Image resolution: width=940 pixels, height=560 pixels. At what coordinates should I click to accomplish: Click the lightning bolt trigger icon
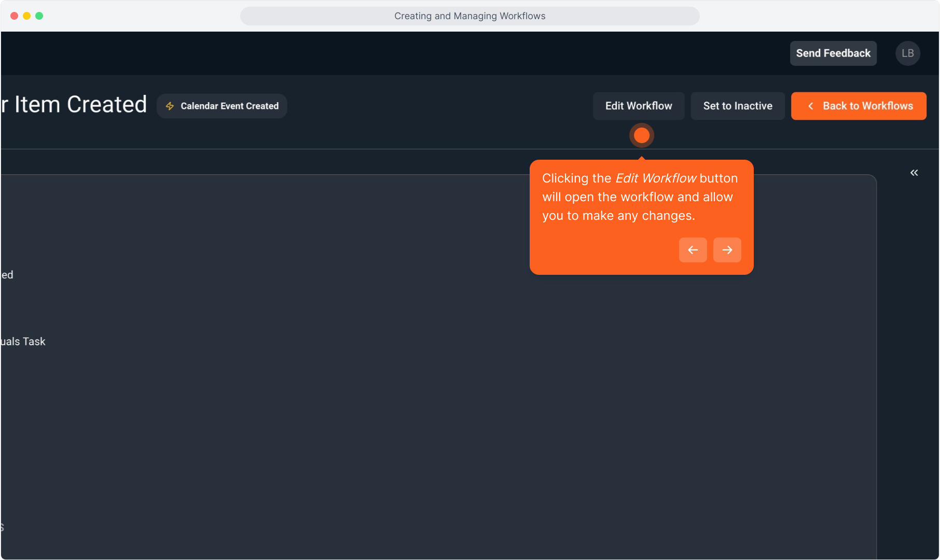pyautogui.click(x=170, y=106)
